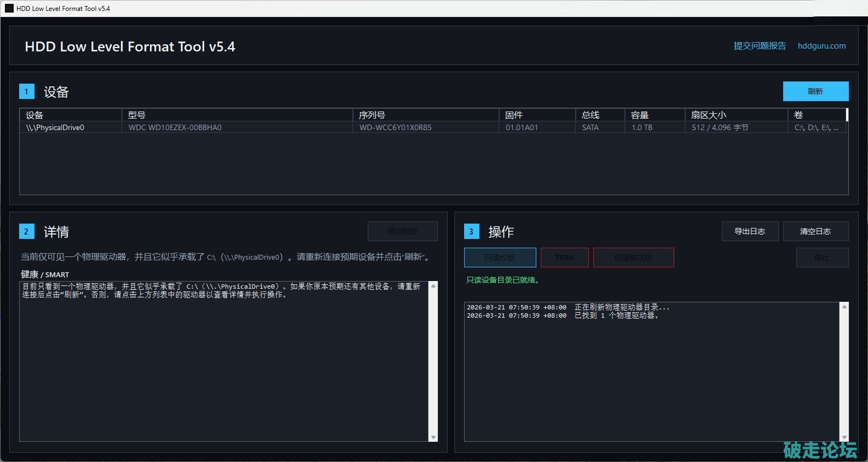The image size is (868, 462).
Task: Clear the log using 清空日志
Action: point(815,231)
